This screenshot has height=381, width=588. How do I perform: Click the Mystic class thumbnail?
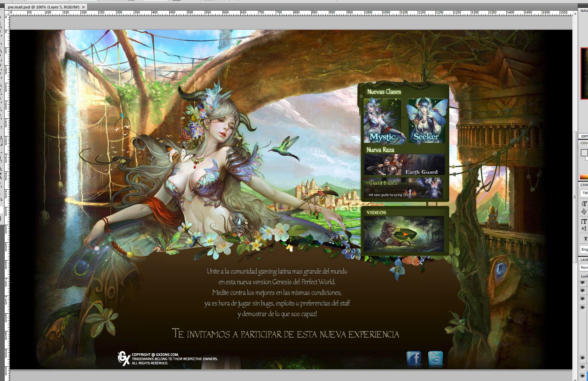click(382, 121)
